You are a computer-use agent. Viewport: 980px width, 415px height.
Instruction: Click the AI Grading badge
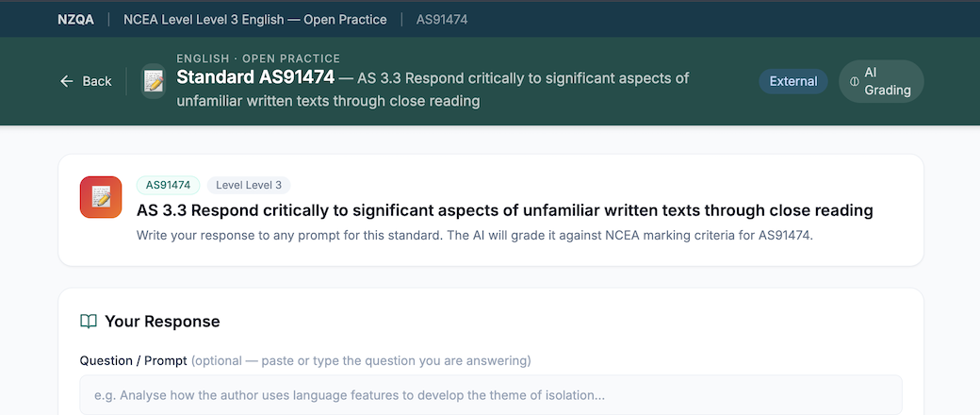[x=881, y=81]
